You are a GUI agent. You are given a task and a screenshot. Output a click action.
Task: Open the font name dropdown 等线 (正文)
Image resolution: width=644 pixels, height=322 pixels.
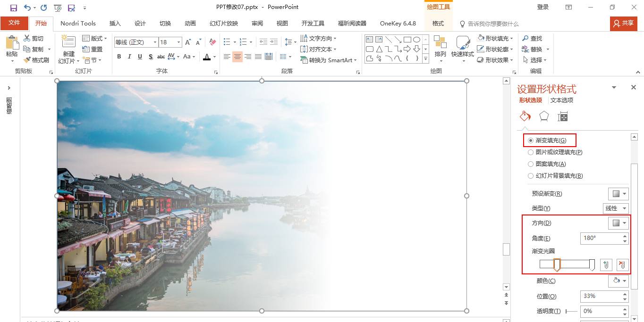click(155, 42)
